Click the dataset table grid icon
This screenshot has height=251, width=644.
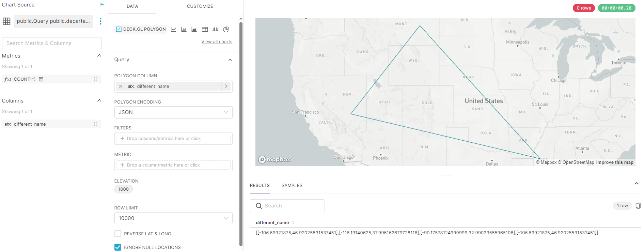[6, 21]
